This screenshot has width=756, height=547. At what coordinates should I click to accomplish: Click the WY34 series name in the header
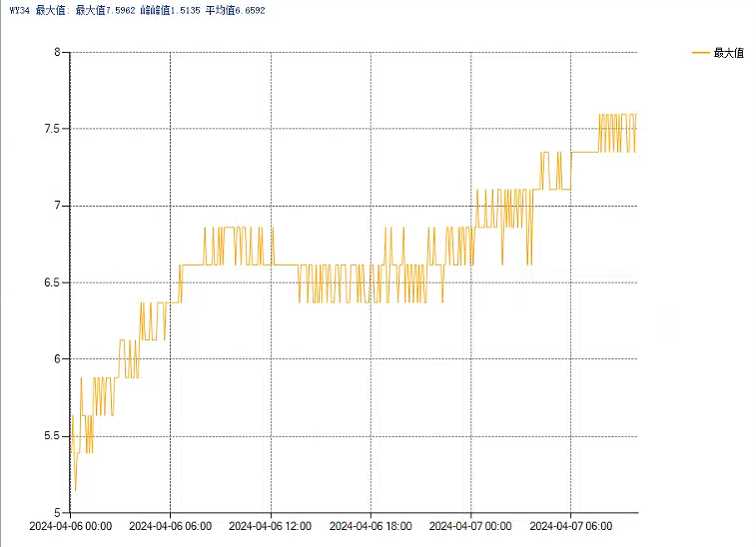(20, 10)
